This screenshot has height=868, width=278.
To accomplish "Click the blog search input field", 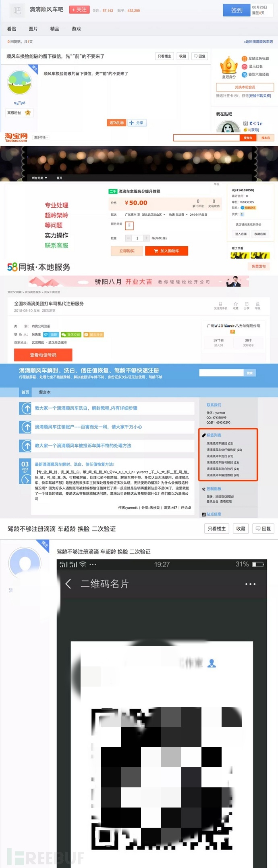I will pyautogui.click(x=222, y=373).
